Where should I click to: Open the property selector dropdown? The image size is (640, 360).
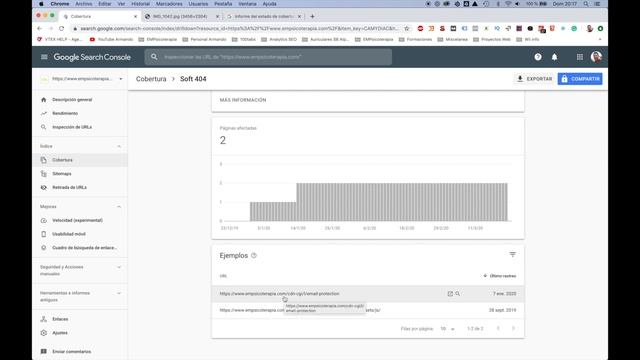click(81, 79)
